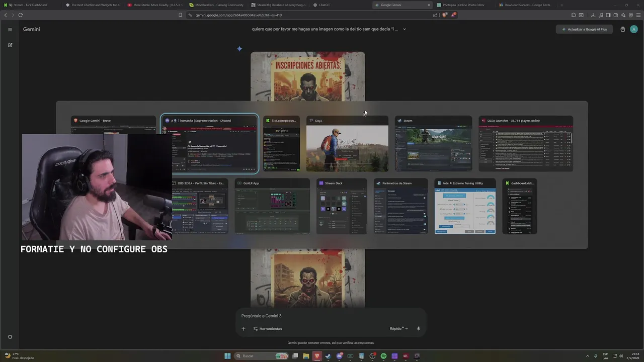Select the Intel Extreme Tuning Utility window
Viewport: 644px width, 362px height.
(465, 206)
